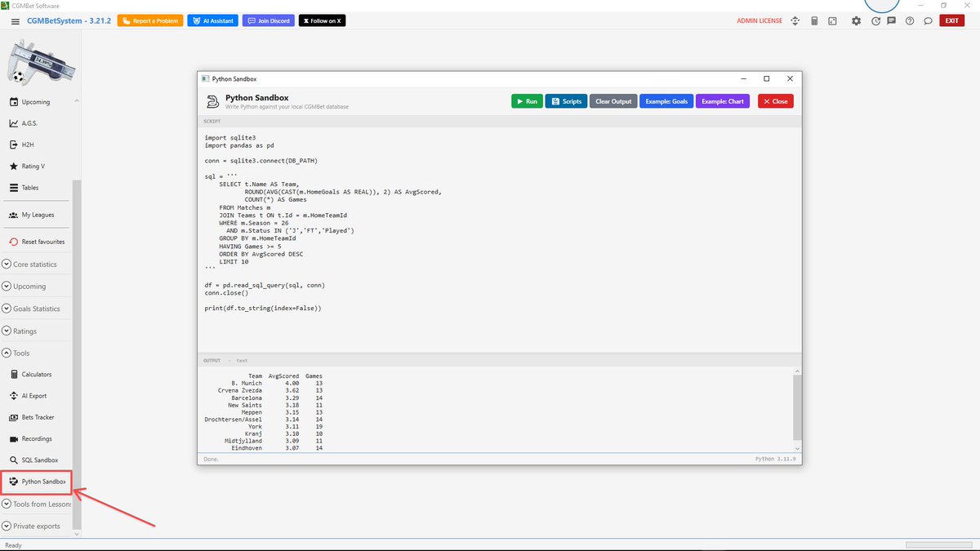Click B. Munich row in output
Image resolution: width=980 pixels, height=551 pixels.
point(263,383)
